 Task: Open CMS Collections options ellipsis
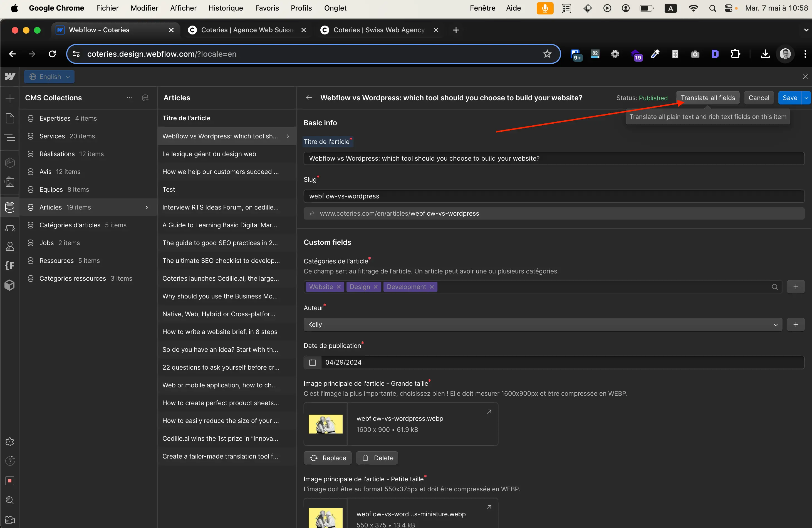pos(129,98)
